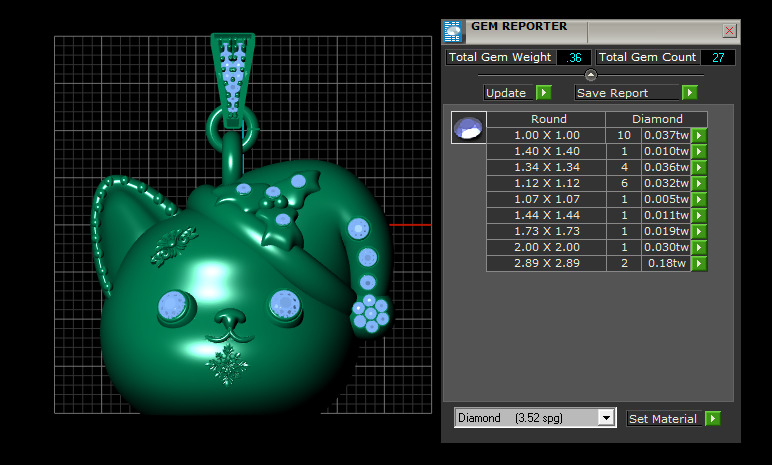The height and width of the screenshot is (465, 772).
Task: Select the 1.44 X 1.44 size cell
Action: (546, 215)
